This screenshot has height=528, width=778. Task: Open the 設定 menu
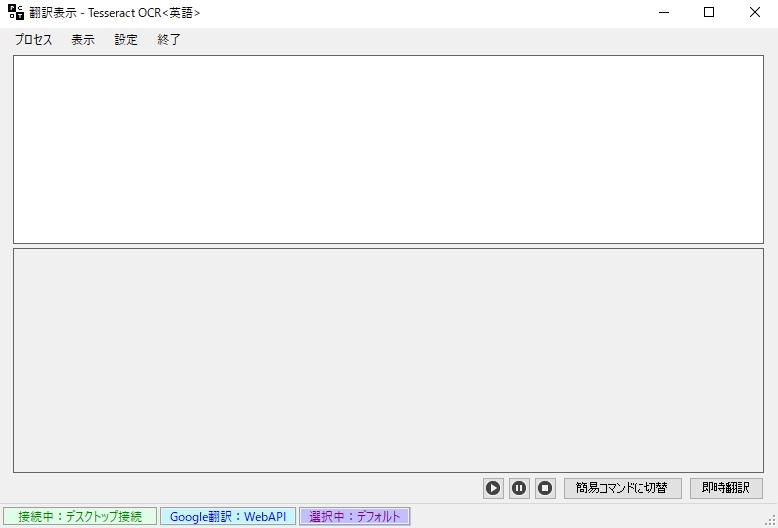pyautogui.click(x=126, y=40)
